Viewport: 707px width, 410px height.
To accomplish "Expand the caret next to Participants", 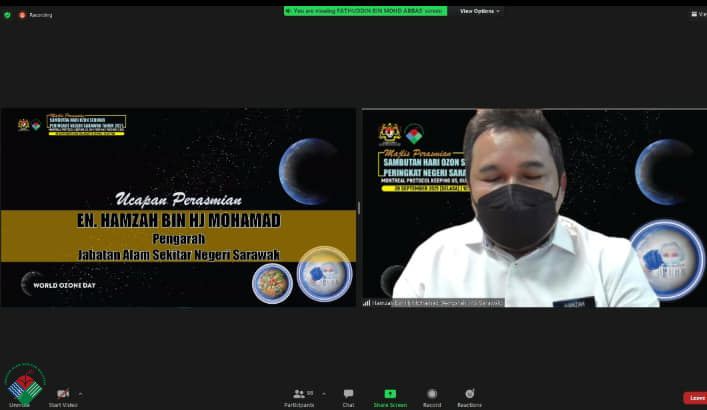I will 324,394.
